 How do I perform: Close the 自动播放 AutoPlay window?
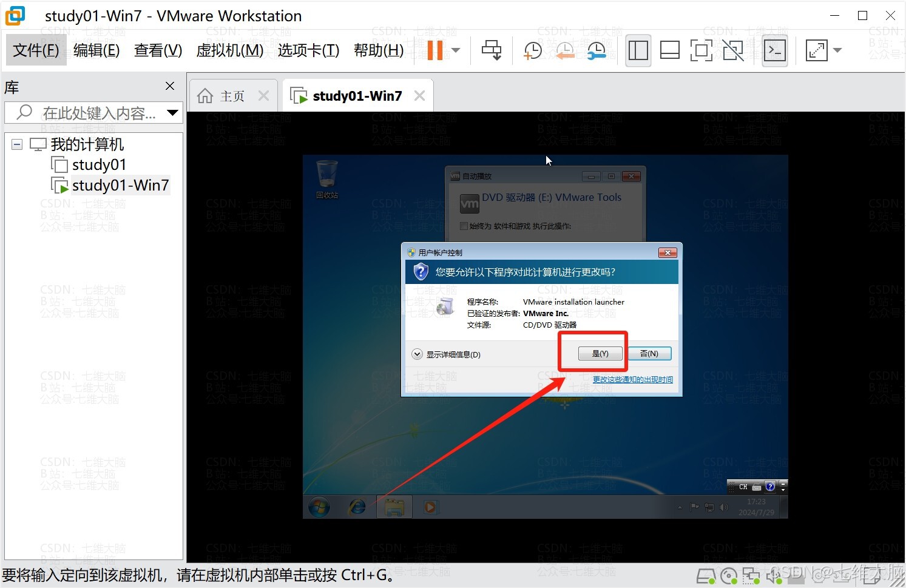click(x=632, y=177)
